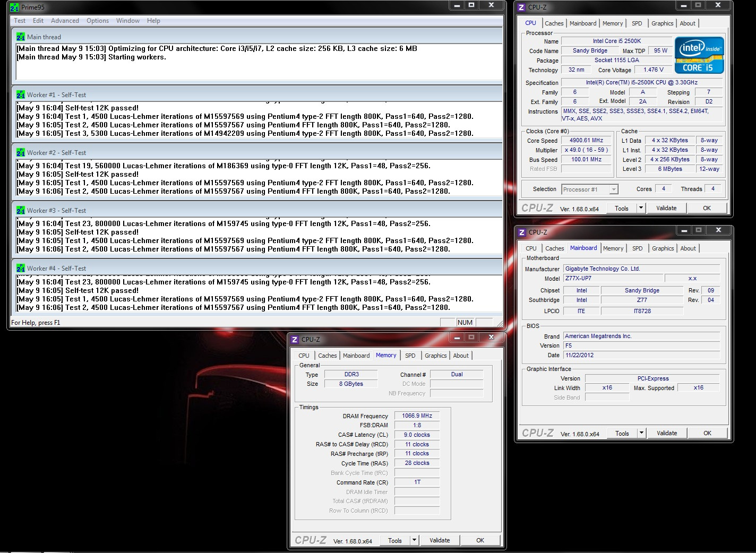This screenshot has height=553, width=756.
Task: Select CPU tab in the Mainboard CPU-Z window
Action: point(531,248)
